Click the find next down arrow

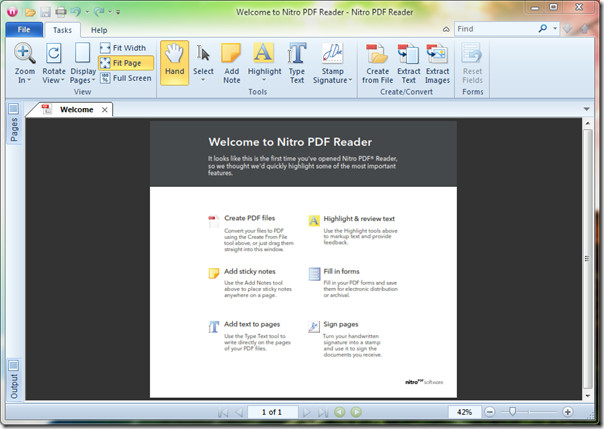point(567,29)
